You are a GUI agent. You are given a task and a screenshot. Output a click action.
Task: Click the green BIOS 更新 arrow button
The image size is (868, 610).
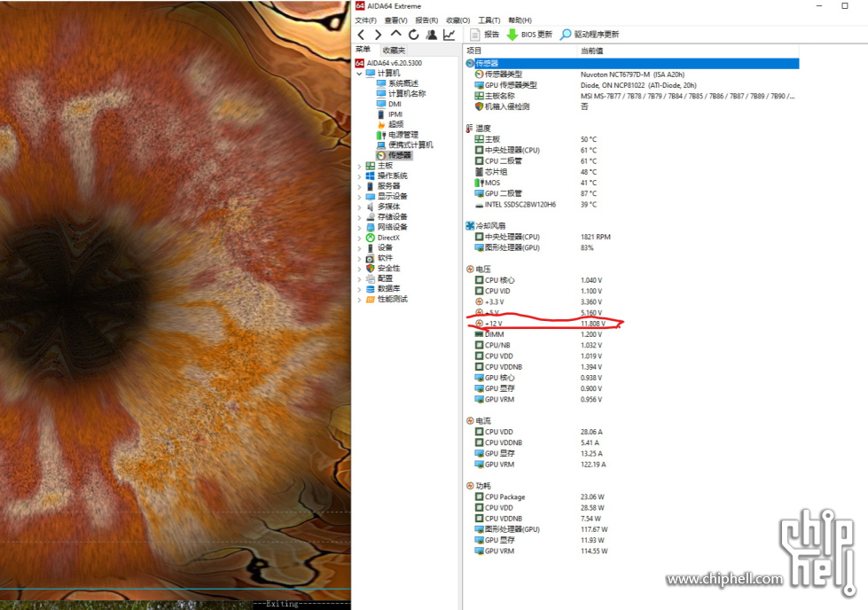click(x=530, y=35)
